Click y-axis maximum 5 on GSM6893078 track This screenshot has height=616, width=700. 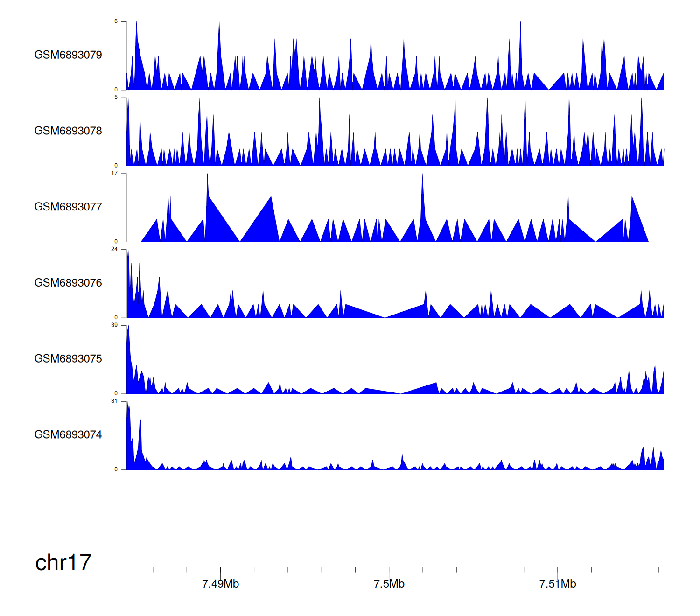[116, 98]
